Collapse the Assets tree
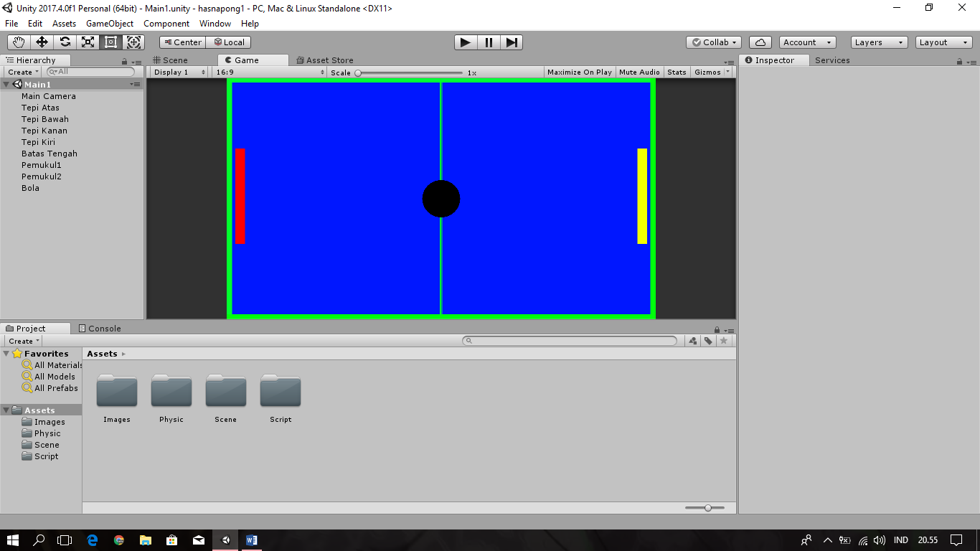This screenshot has height=551, width=980. click(x=6, y=410)
